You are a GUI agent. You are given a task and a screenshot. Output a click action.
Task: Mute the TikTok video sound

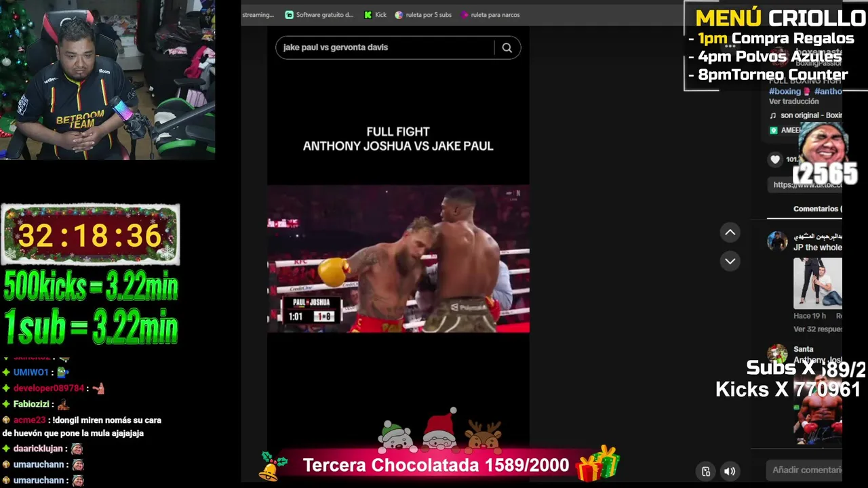730,472
